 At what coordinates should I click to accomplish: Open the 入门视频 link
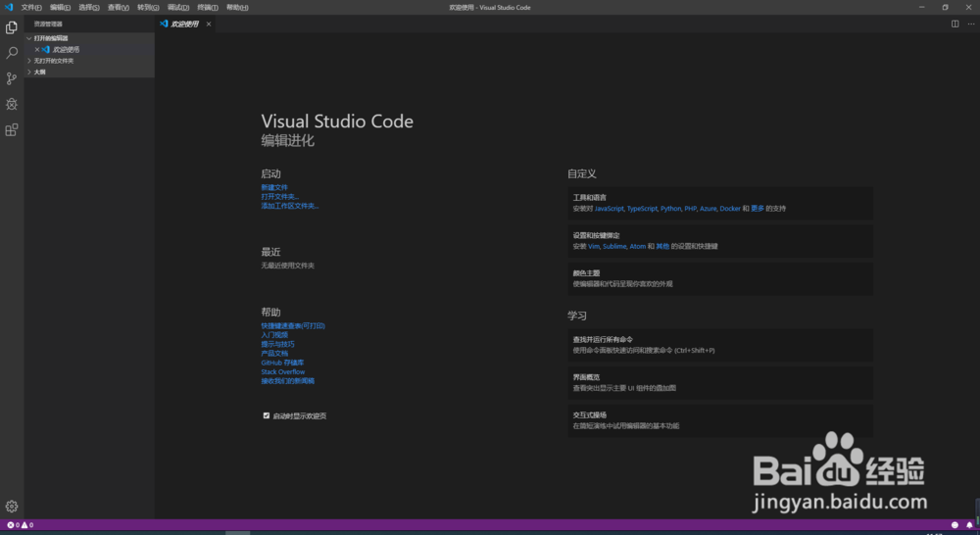[x=274, y=335]
